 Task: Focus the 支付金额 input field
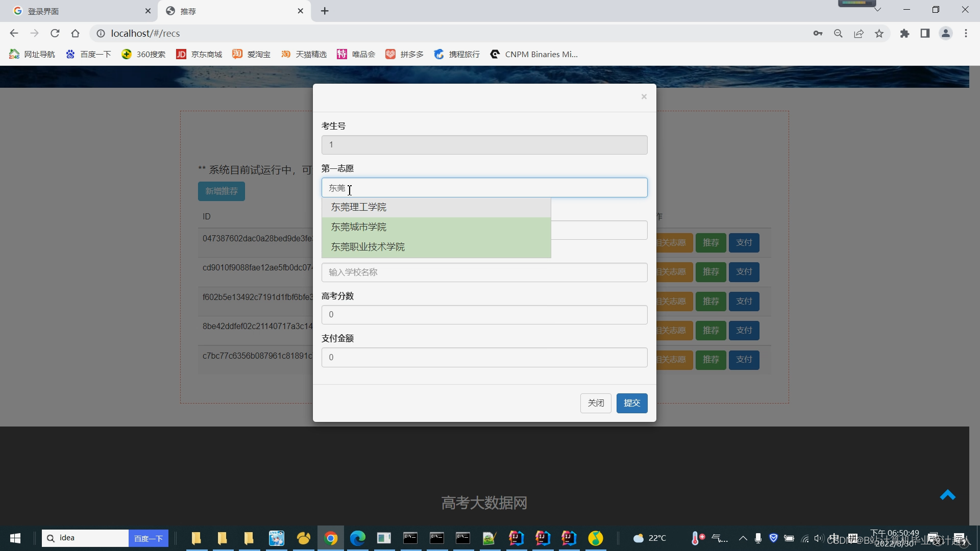[x=484, y=357]
